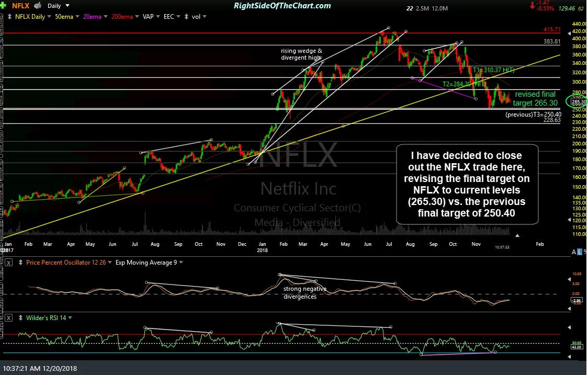588x375 pixels.
Task: Toggle arithmetic scale with the A button
Action: click(x=574, y=252)
